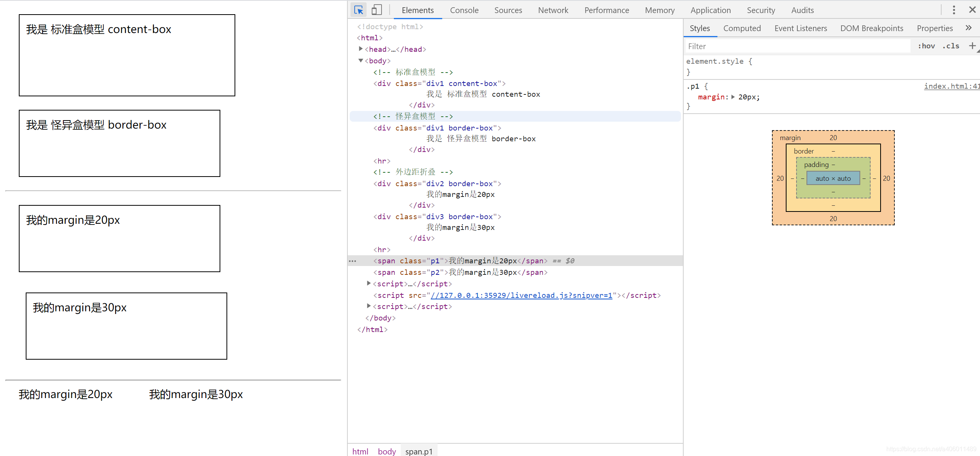
Task: Open the Performance tab
Action: tap(607, 10)
